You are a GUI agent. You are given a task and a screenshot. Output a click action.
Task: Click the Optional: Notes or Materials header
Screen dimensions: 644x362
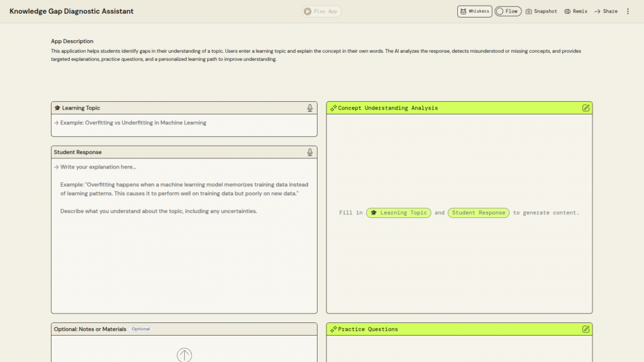point(90,329)
